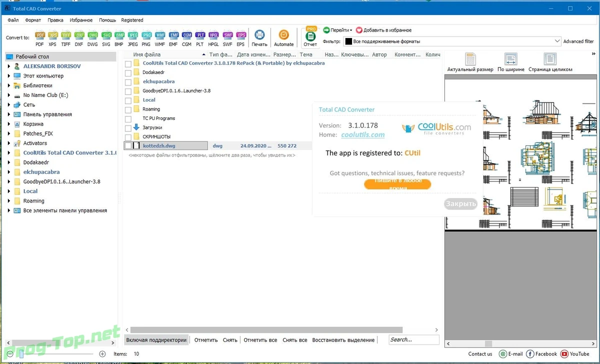Focus the Search... input field
Viewport: 600px width, 364px height.
(414, 340)
